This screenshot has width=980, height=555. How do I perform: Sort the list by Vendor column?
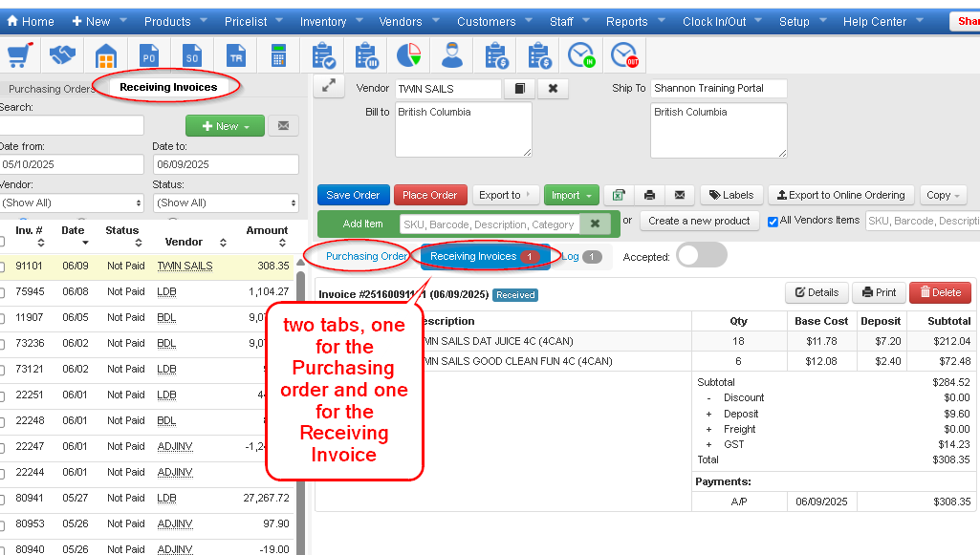pos(195,242)
